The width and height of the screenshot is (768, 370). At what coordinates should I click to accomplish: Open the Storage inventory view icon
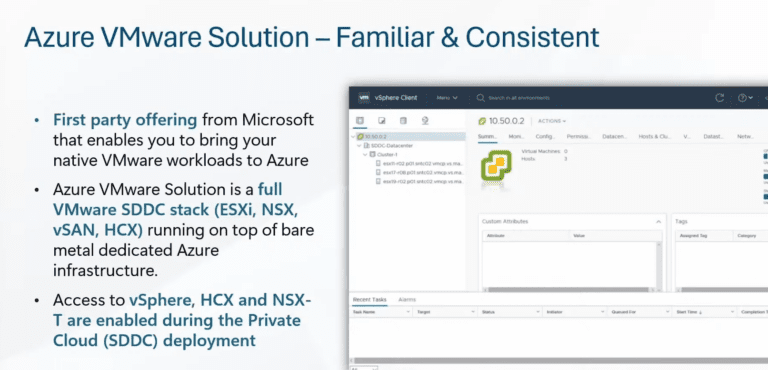[x=403, y=121]
